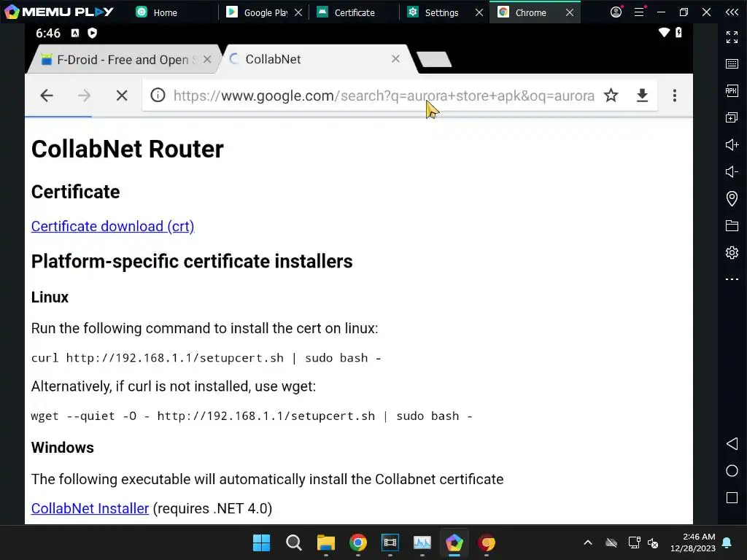Open File Explorer from taskbar

tap(326, 542)
